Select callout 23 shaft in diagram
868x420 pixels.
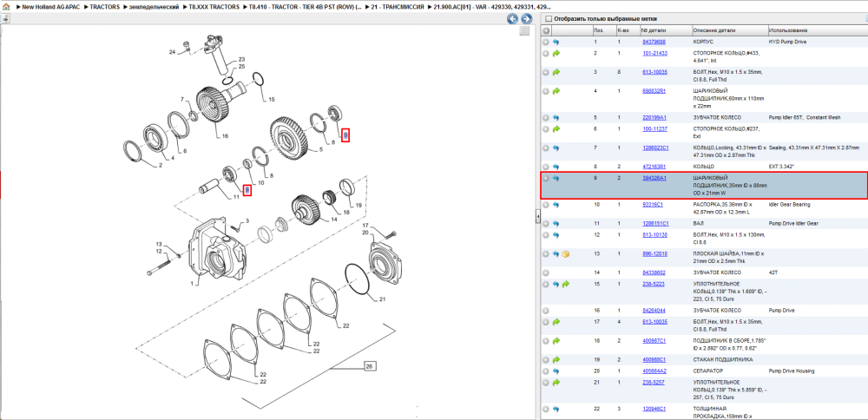tap(241, 59)
